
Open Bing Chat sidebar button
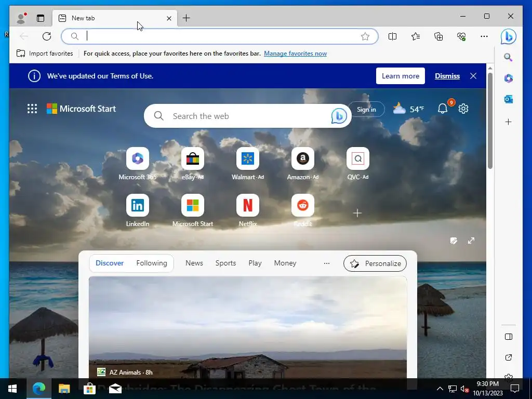pos(508,36)
